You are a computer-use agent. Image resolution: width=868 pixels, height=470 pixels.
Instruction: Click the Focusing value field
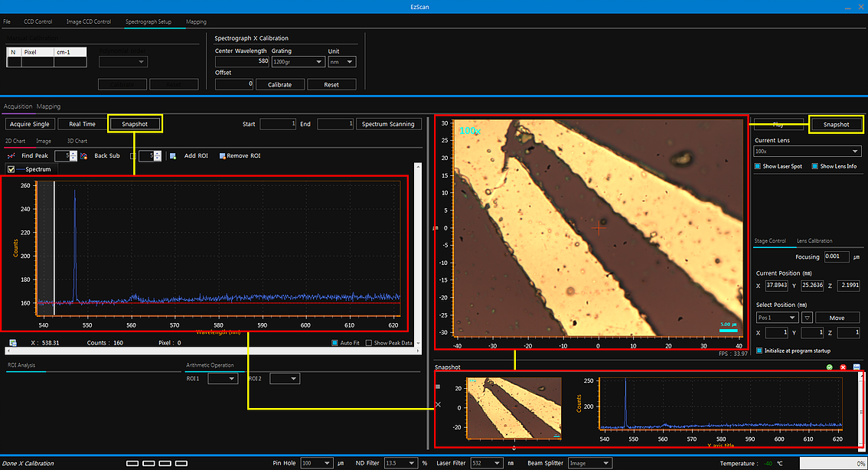coord(837,256)
